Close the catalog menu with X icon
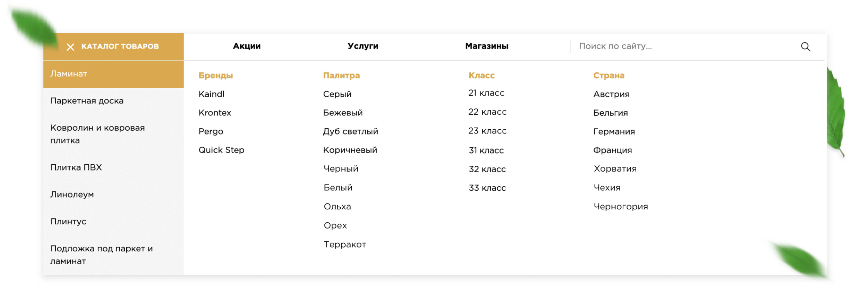Screen dimensions: 868x295 pos(70,47)
